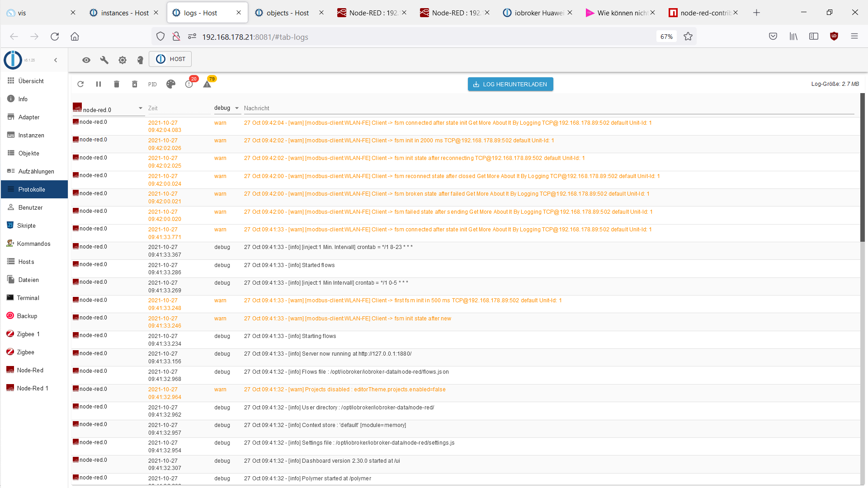Screen dimensions: 868x488
Task: Collapse the sidebar with chevron
Action: 56,60
